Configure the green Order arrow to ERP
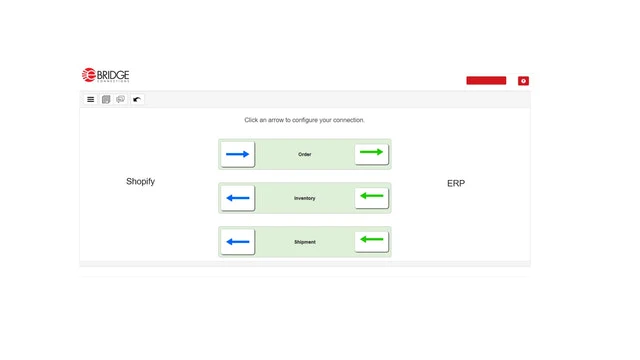Image resolution: width=640 pixels, height=360 pixels. coord(371,153)
